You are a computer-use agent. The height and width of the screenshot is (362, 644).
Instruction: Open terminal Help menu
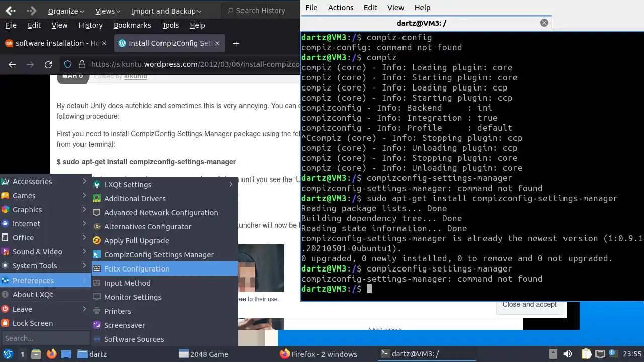coord(422,8)
